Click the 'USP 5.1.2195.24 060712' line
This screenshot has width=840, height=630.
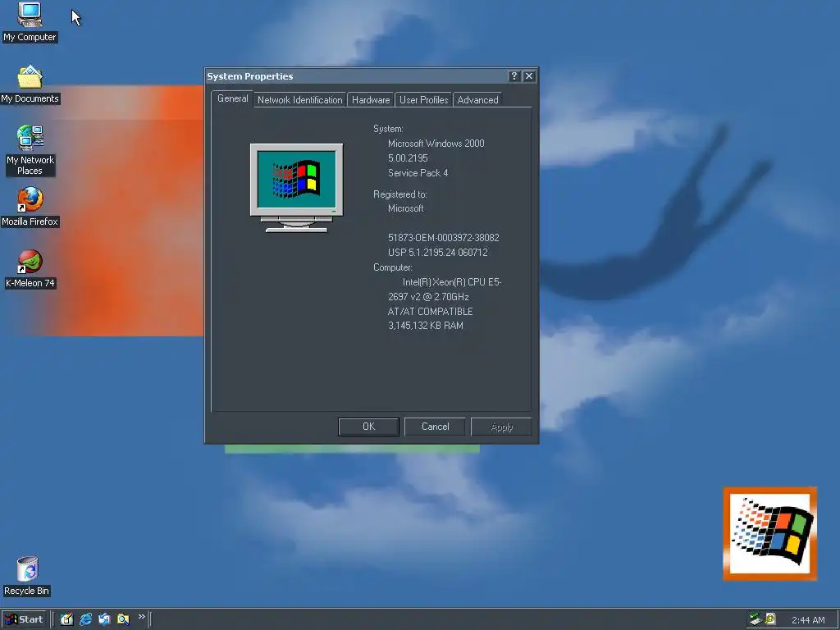pos(438,253)
